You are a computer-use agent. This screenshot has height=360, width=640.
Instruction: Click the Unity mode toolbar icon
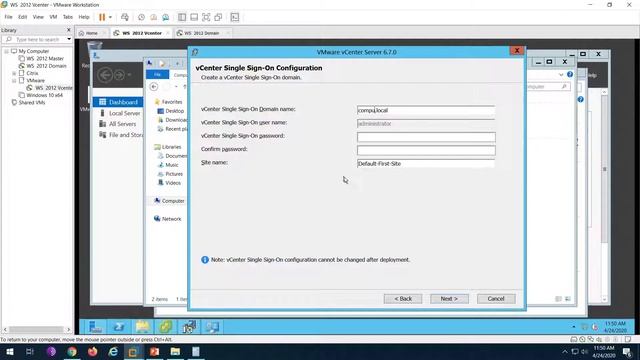tap(218, 17)
